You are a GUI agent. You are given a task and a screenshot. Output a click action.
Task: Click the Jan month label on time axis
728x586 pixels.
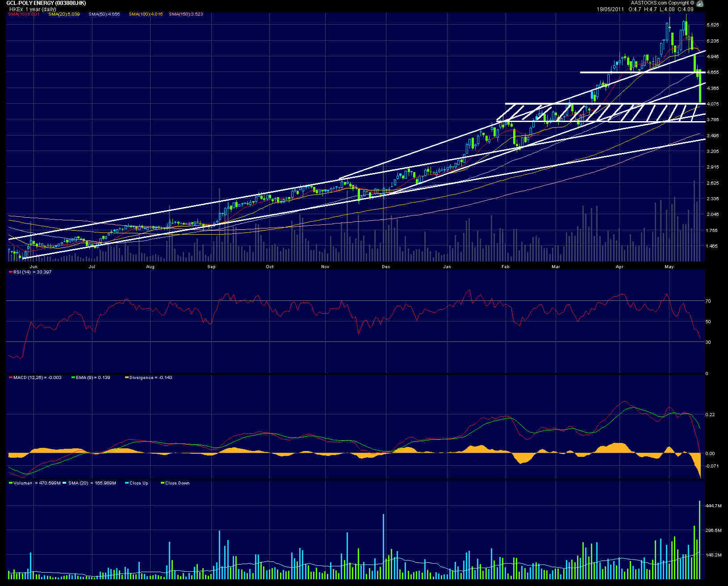tap(447, 267)
